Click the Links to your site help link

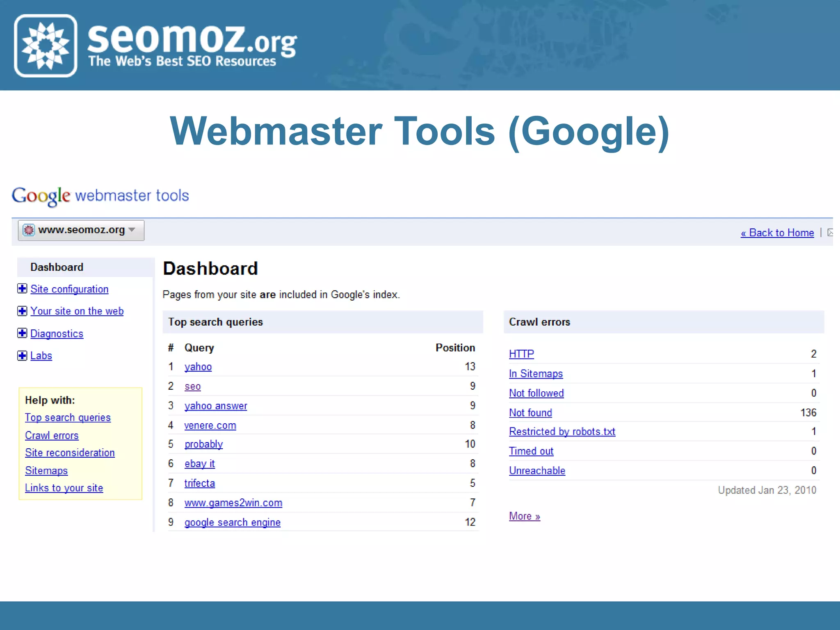tap(64, 488)
